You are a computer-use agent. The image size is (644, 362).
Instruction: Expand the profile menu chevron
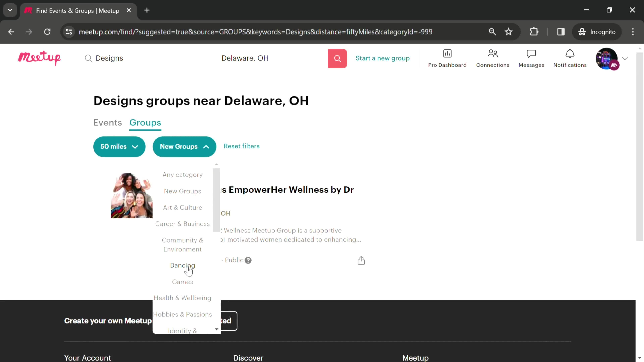[625, 58]
